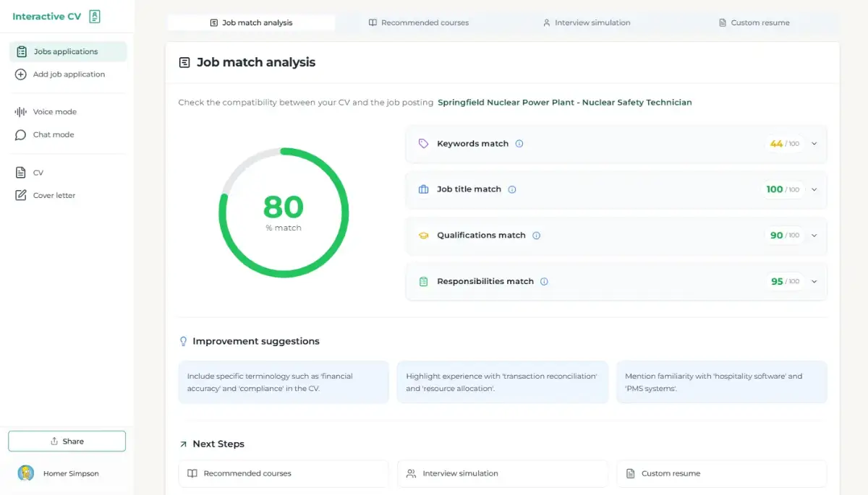Viewport: 868px width, 495px height.
Task: Open Custom resume card under Next Steps
Action: [x=721, y=473]
